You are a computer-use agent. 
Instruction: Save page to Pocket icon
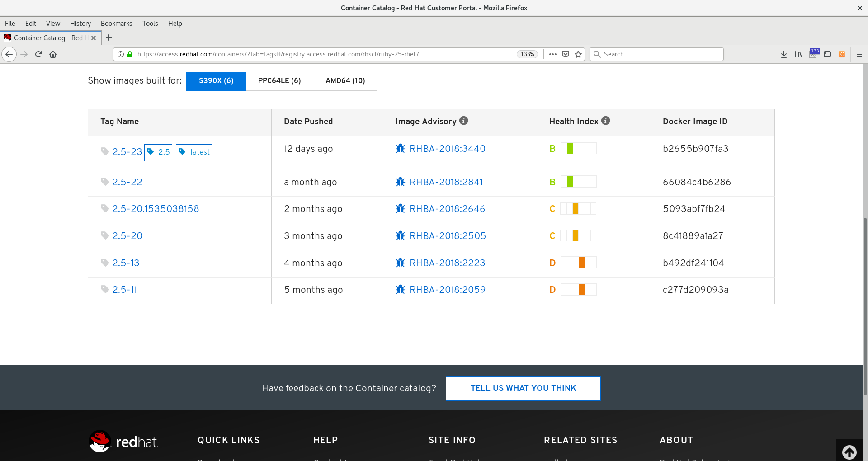tap(565, 54)
